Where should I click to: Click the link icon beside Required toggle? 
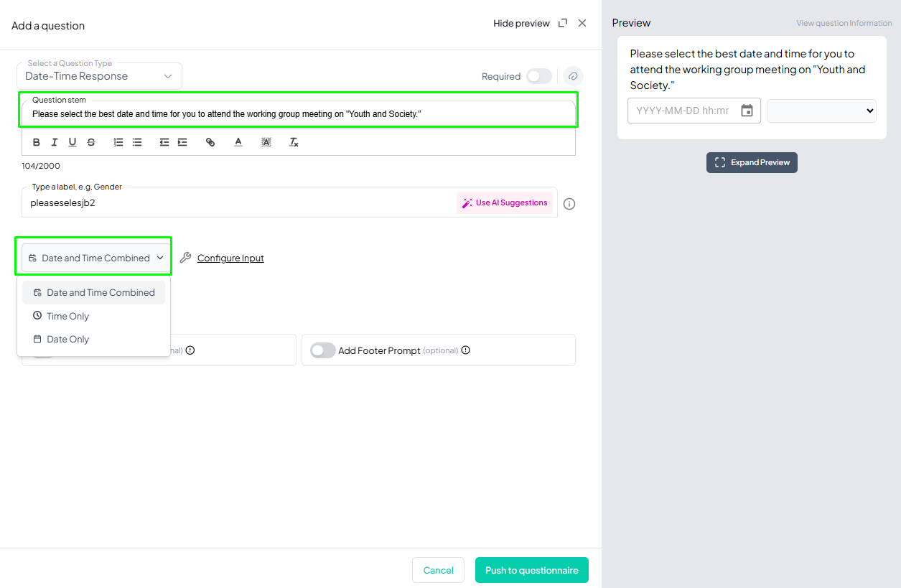tap(573, 76)
